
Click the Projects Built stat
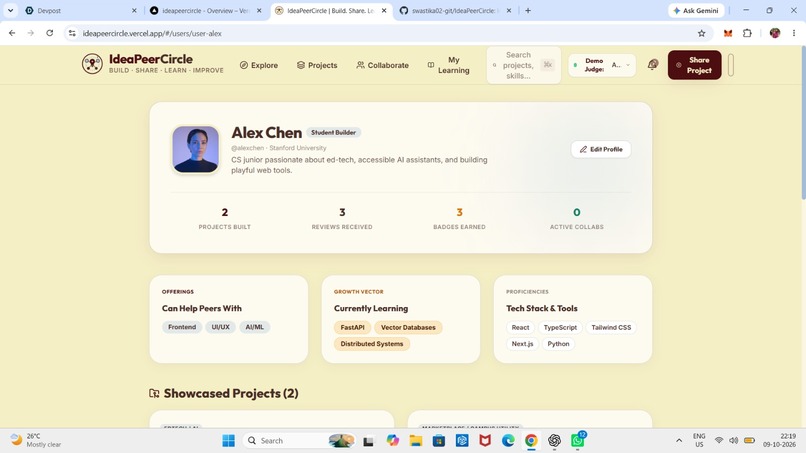225,218
